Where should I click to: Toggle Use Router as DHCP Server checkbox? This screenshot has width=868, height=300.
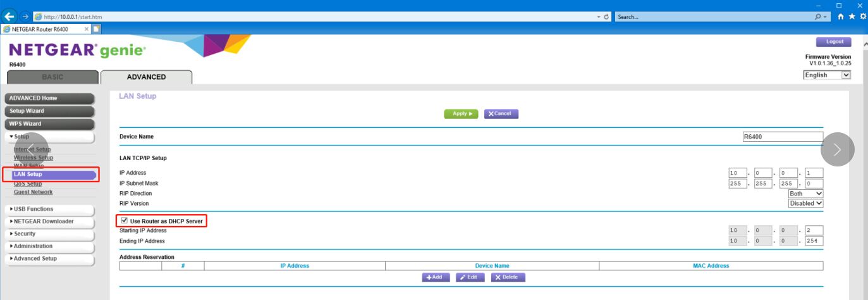click(x=124, y=221)
